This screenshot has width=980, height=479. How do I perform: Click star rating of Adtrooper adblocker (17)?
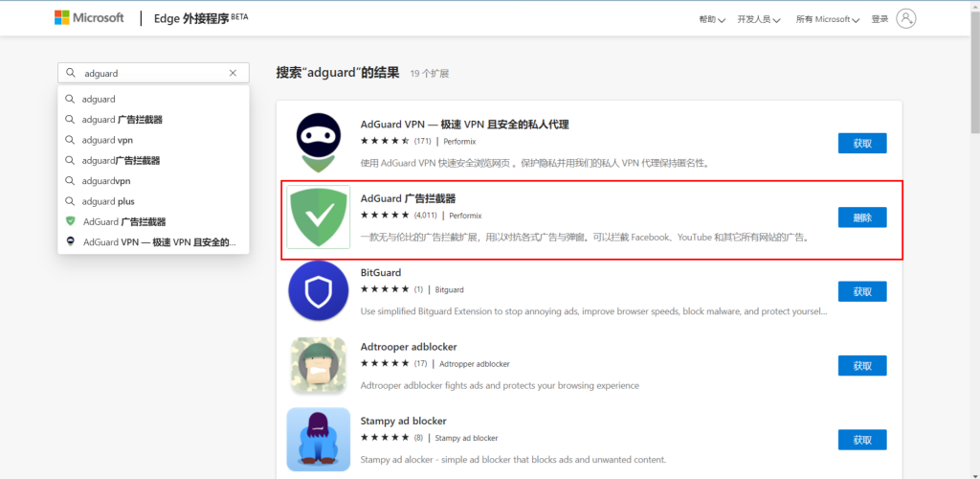coord(385,363)
